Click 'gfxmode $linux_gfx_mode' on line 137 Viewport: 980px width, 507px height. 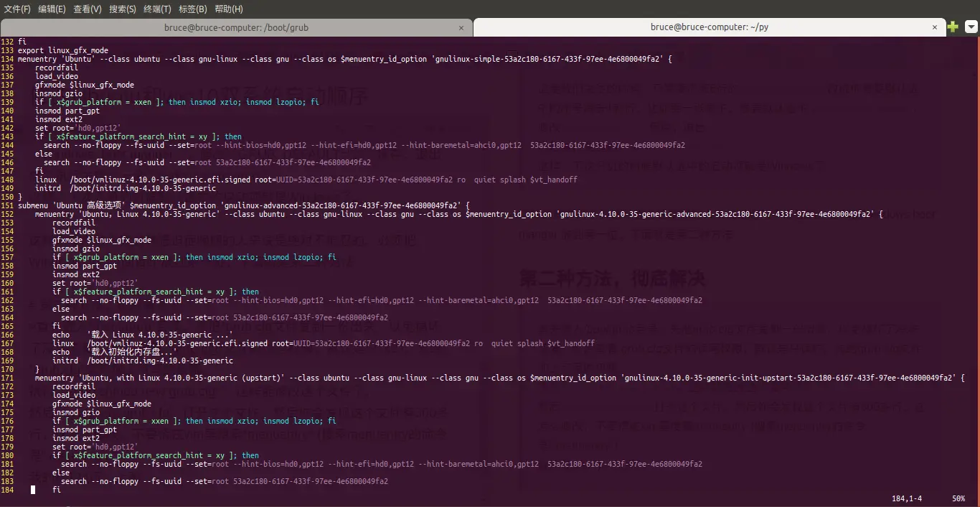(x=85, y=85)
